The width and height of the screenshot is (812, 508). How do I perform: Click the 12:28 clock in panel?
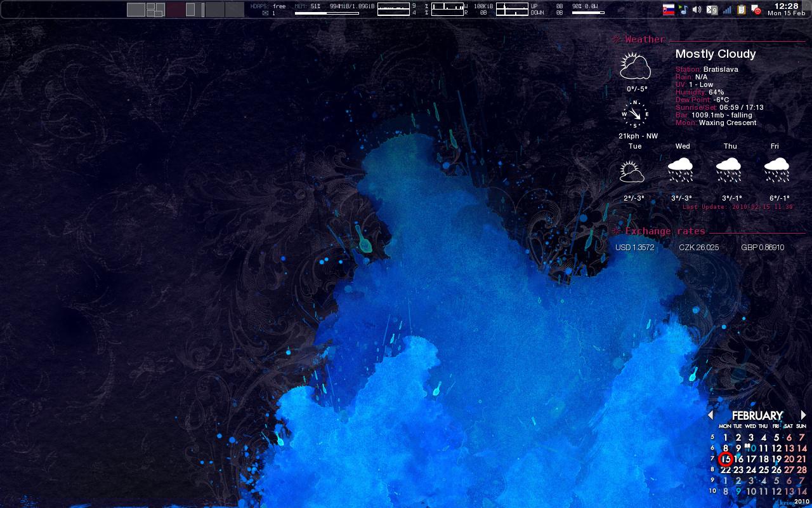[786, 6]
